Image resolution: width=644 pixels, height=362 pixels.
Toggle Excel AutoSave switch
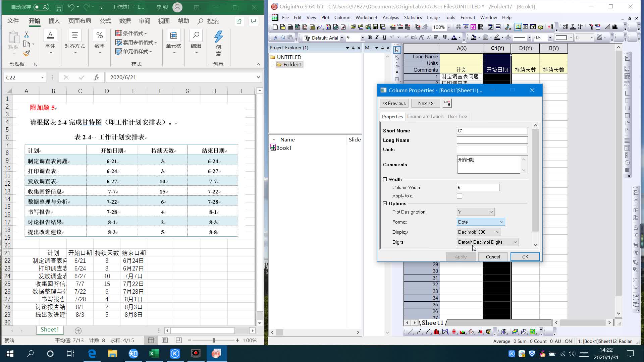tap(41, 7)
